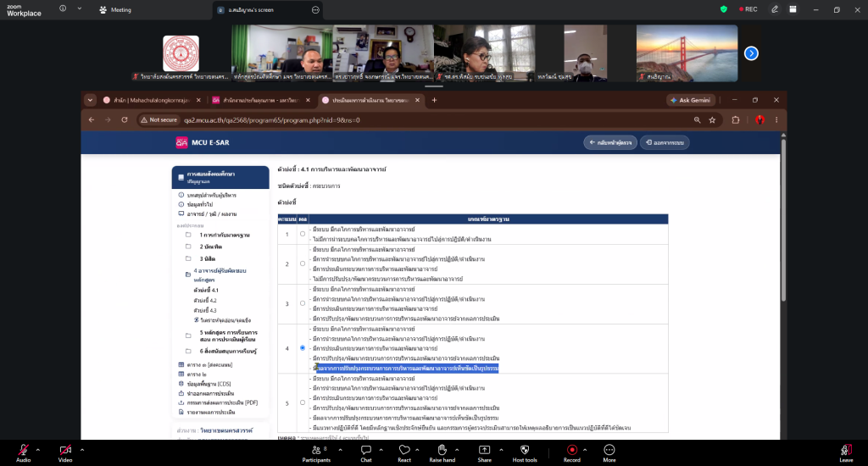Open Audio options caret
868x466 pixels.
pyautogui.click(x=37, y=450)
